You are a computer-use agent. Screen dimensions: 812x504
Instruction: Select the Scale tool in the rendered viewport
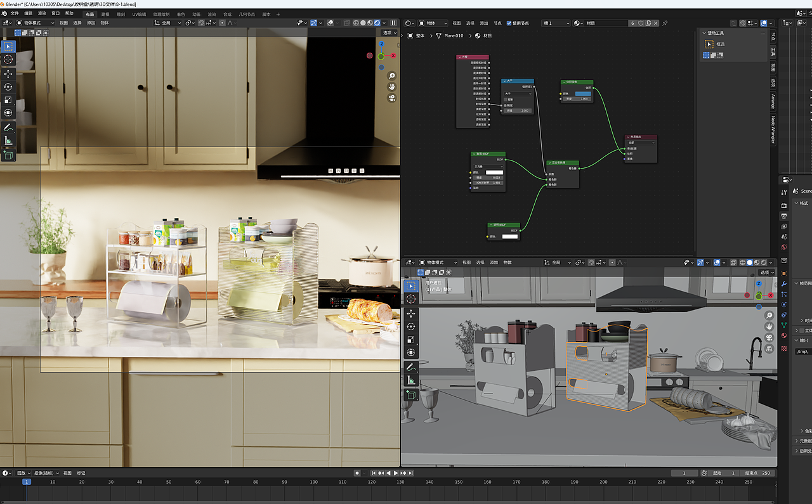[8, 100]
